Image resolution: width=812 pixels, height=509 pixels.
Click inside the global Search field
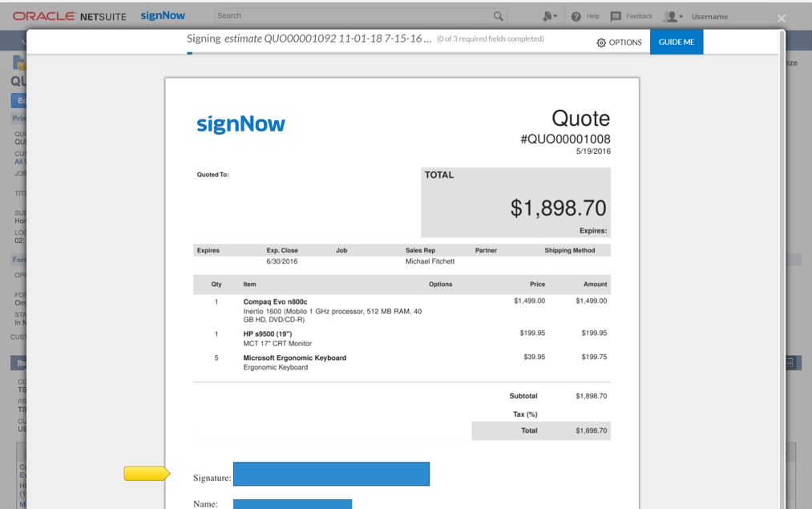[353, 16]
